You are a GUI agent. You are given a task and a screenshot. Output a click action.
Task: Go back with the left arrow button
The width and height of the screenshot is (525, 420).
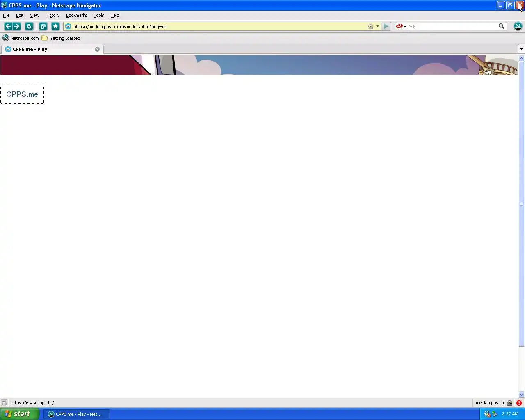(8, 26)
